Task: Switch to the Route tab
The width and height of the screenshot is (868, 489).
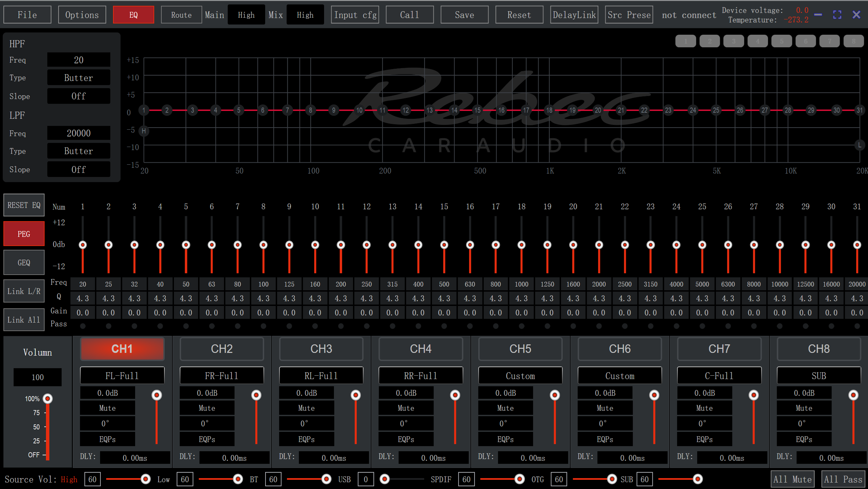Action: (x=181, y=15)
